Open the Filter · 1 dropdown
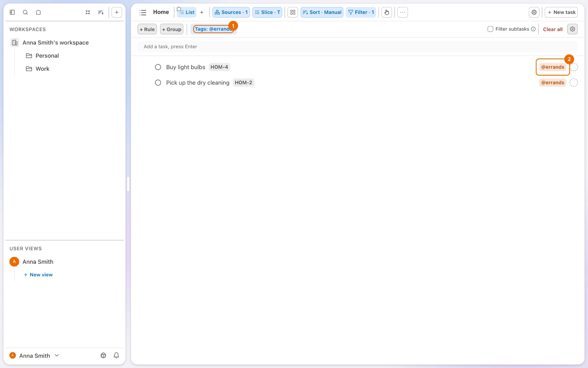Screen dimensions: 588x368 [361, 12]
